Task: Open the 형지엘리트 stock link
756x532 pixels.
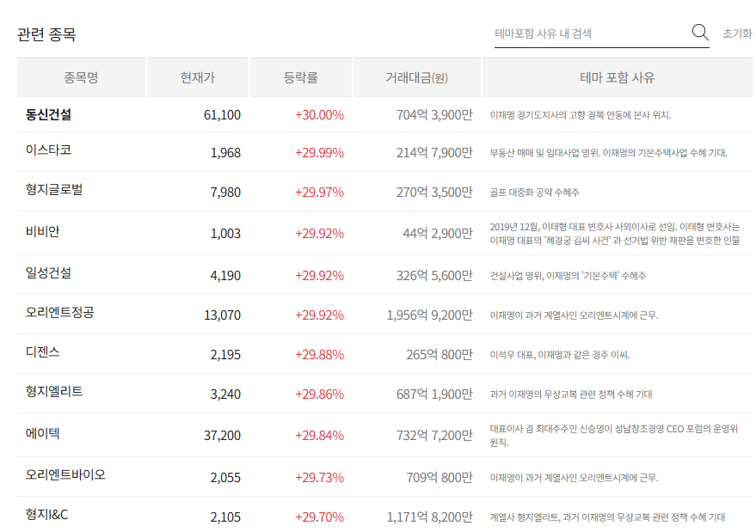Action: point(54,391)
